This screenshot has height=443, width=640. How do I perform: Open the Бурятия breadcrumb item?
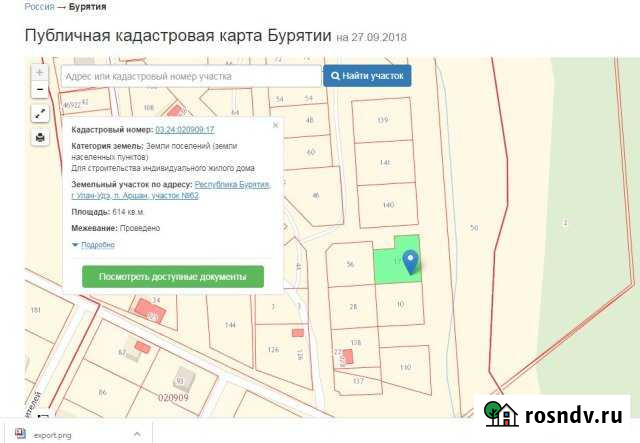(x=87, y=7)
